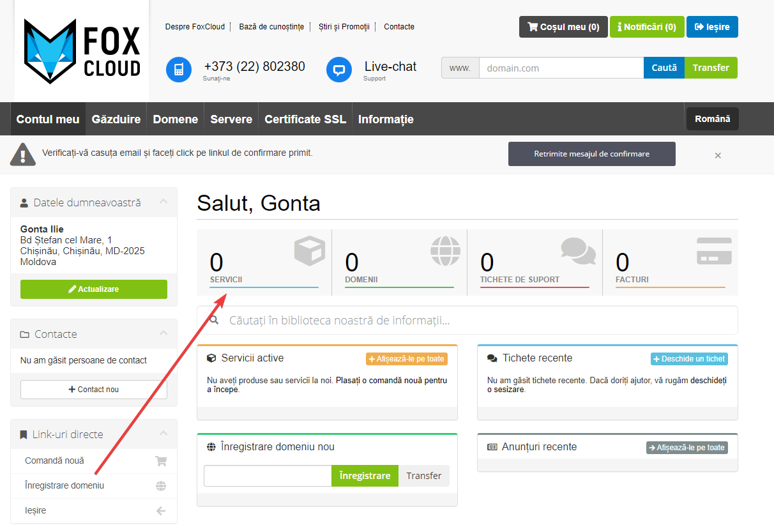The height and width of the screenshot is (532, 774).
Task: Click the globe icon beside Înregistrare domeniu
Action: click(161, 486)
